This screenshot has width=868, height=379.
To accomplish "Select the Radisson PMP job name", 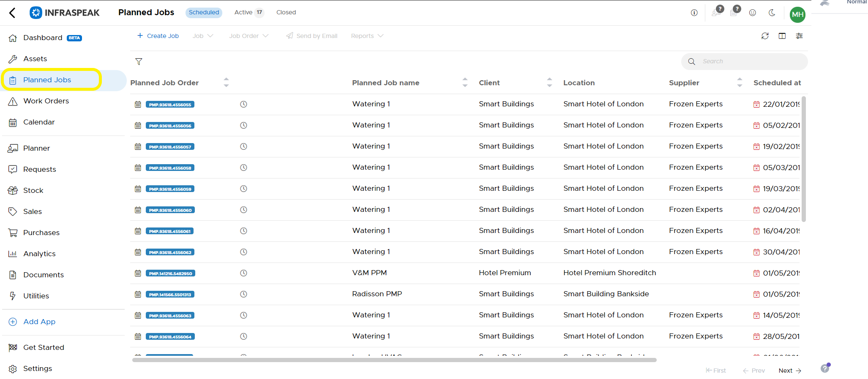I will 377,294.
